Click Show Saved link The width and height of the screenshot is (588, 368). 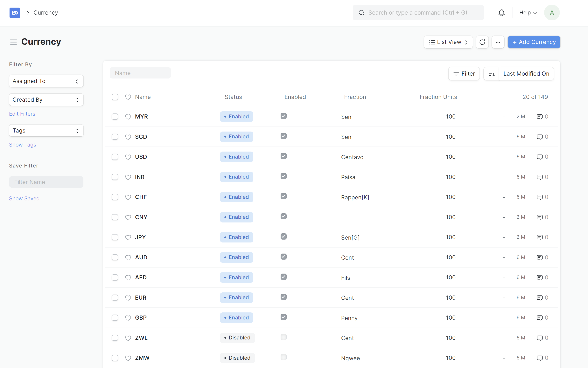click(24, 199)
